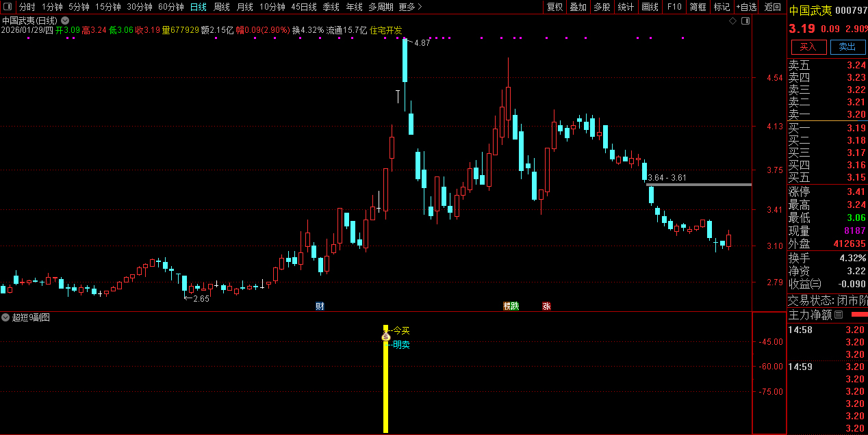The width and height of the screenshot is (868, 435).
Task: Switch to 5分钟 period
Action: pyautogui.click(x=79, y=7)
